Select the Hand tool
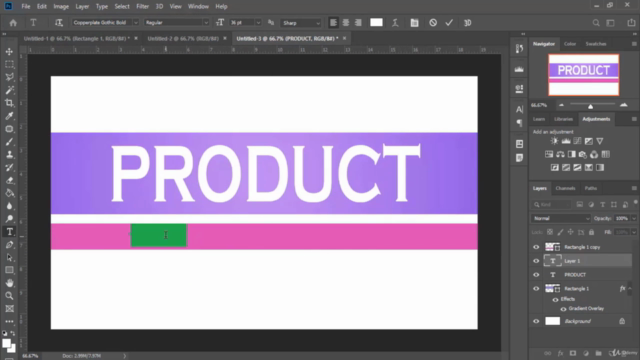Image resolution: width=640 pixels, height=360 pixels. [9, 283]
